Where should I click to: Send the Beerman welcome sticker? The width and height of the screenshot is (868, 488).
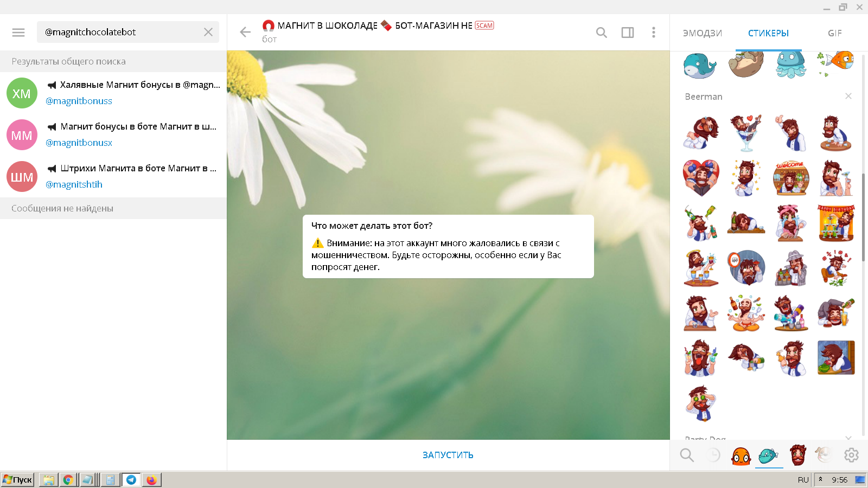click(791, 178)
